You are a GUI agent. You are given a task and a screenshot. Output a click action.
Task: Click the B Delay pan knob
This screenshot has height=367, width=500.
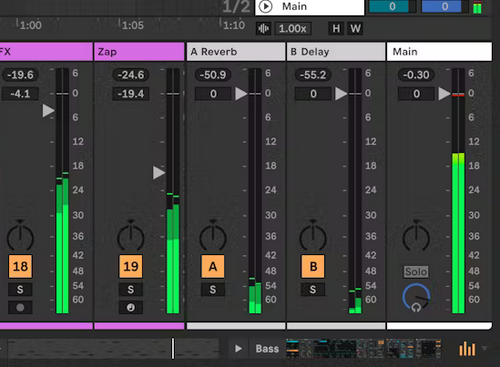point(313,236)
